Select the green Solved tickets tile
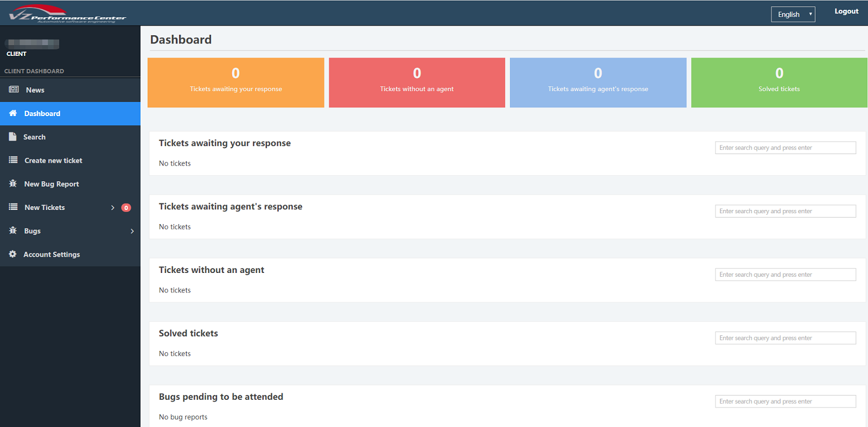 779,82
